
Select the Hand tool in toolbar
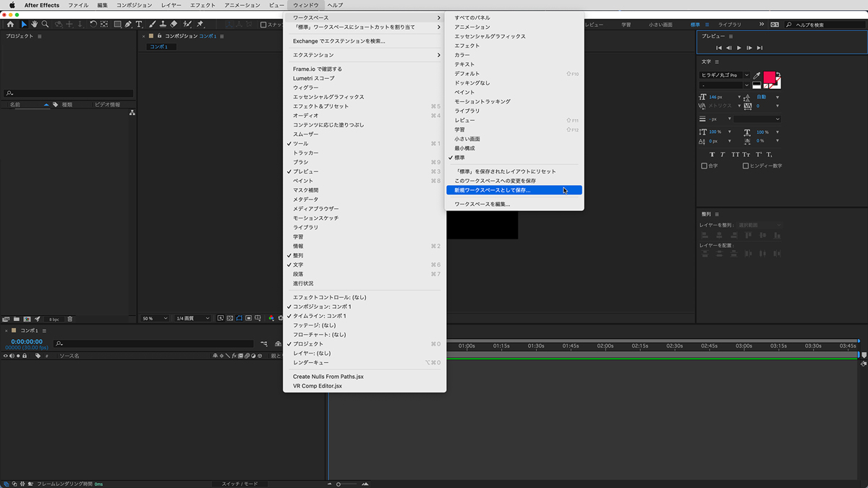coord(34,25)
